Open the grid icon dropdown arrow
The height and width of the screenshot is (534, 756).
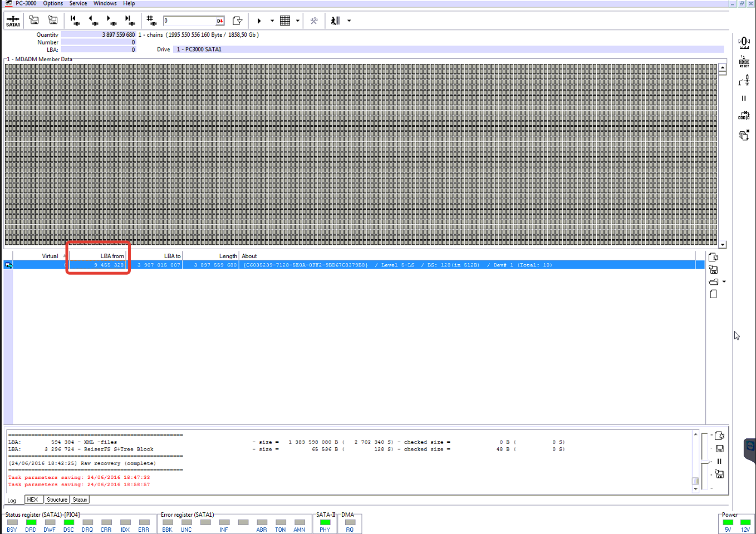click(298, 21)
